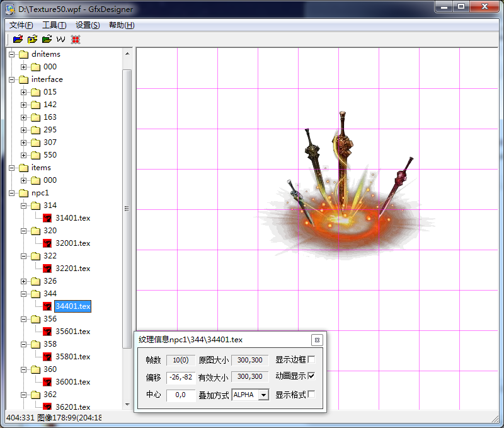Image resolution: width=504 pixels, height=428 pixels.
Task: Click the tree panel scroll down arrow
Action: pyautogui.click(x=127, y=405)
